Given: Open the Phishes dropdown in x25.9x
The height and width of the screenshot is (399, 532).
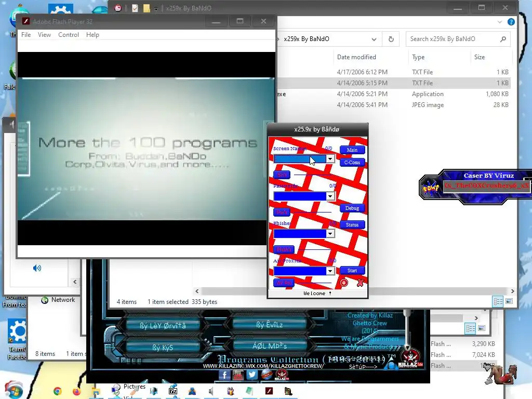Looking at the screenshot, I should [330, 233].
